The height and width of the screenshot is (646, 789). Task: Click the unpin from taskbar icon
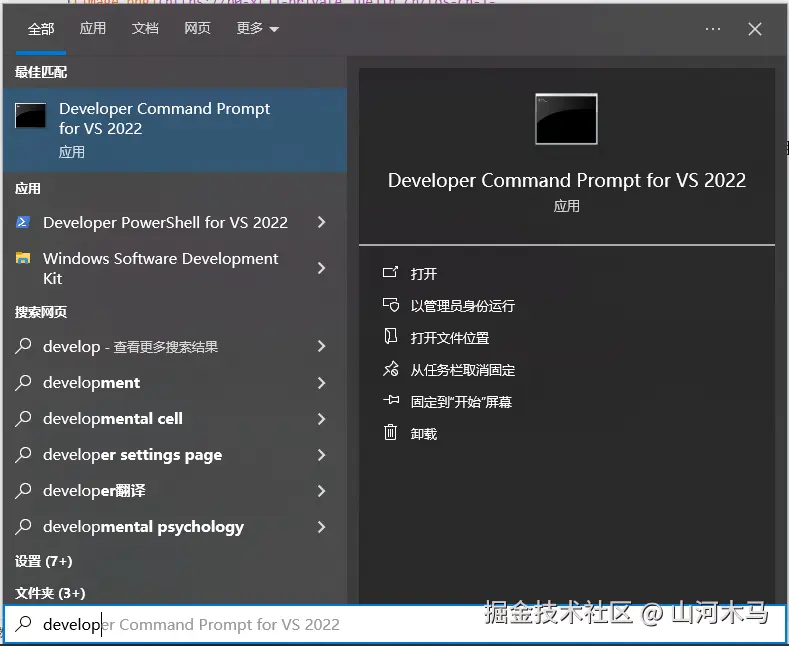coord(390,369)
